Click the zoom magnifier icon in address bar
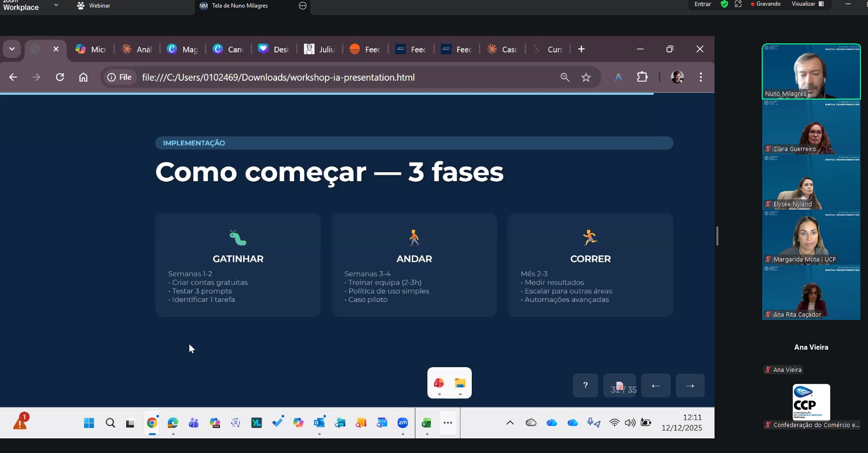Screen dimensions: 868x453 (x=565, y=77)
